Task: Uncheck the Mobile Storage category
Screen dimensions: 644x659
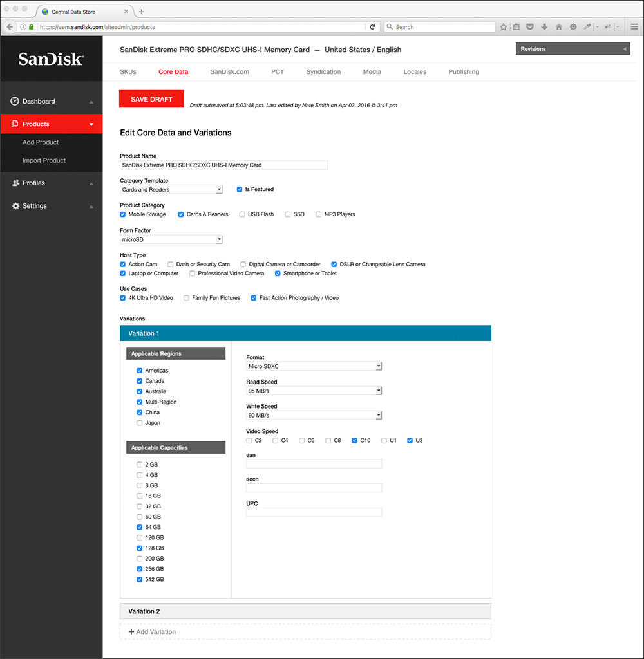Action: pyautogui.click(x=123, y=214)
